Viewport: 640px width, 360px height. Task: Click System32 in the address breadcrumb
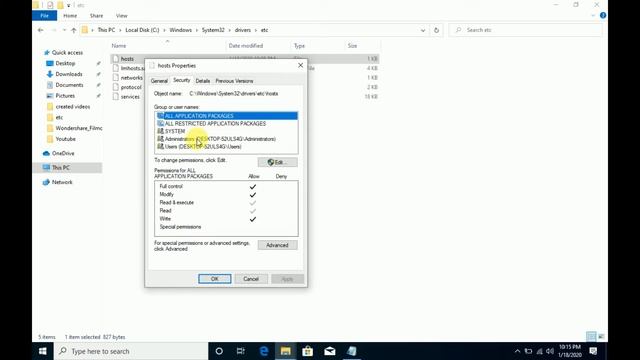(x=213, y=30)
